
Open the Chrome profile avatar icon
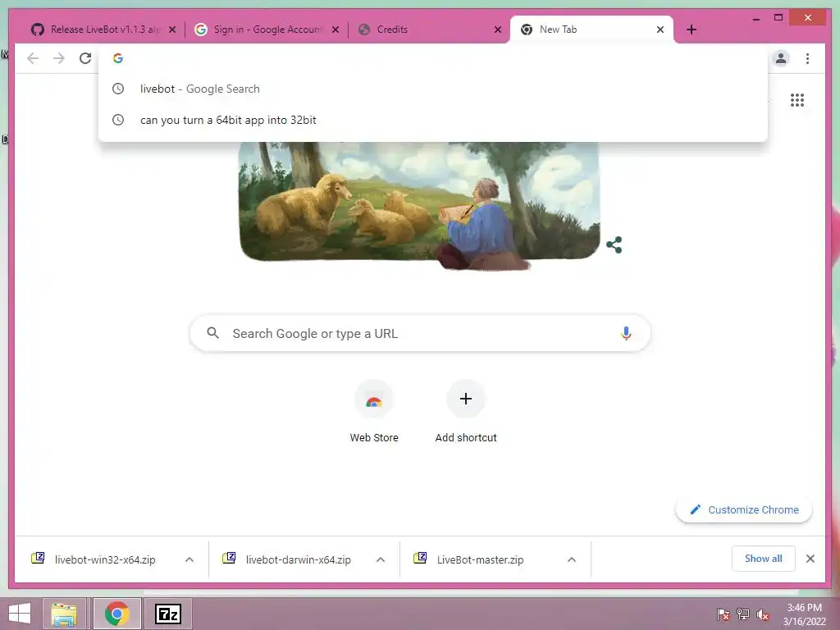(781, 58)
